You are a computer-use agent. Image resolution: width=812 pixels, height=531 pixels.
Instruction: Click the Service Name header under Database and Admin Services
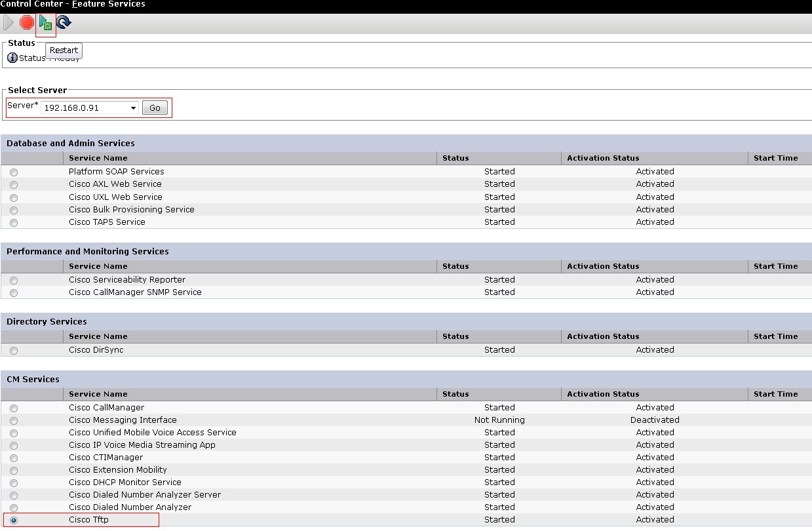[98, 158]
